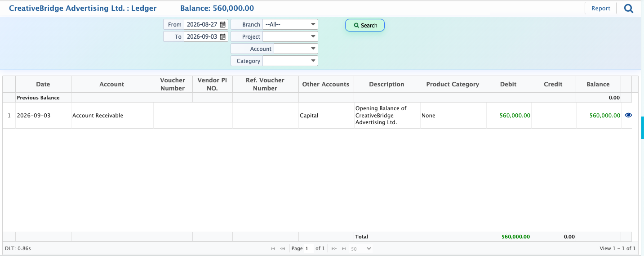Screen dimensions: 644x256
Task: Click the total debit 560,000.00 in footer
Action: point(516,237)
